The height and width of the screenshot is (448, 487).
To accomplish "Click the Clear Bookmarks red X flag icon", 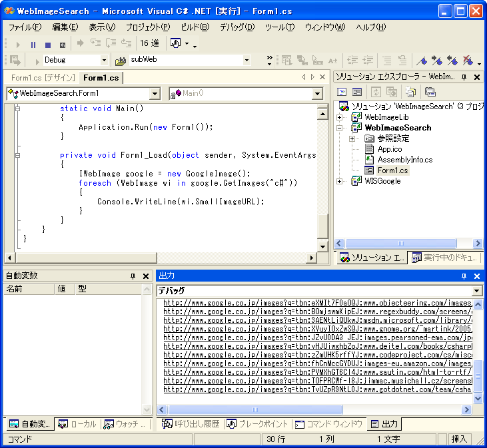I will pos(468,60).
